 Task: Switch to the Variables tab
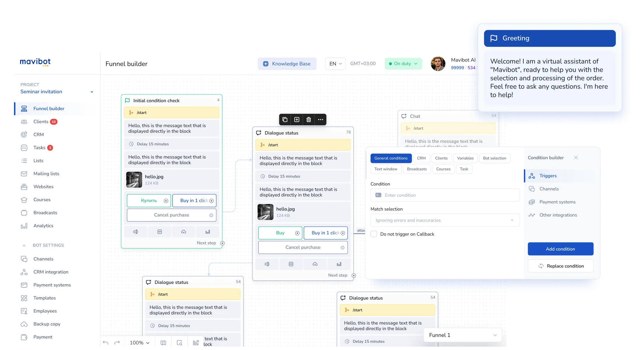pyautogui.click(x=465, y=158)
